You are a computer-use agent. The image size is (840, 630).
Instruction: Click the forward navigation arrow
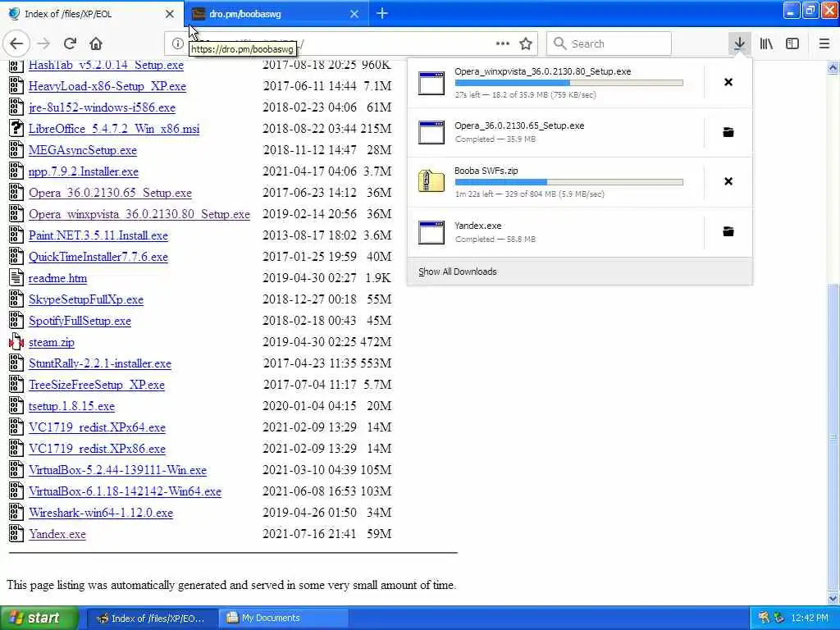tap(43, 43)
